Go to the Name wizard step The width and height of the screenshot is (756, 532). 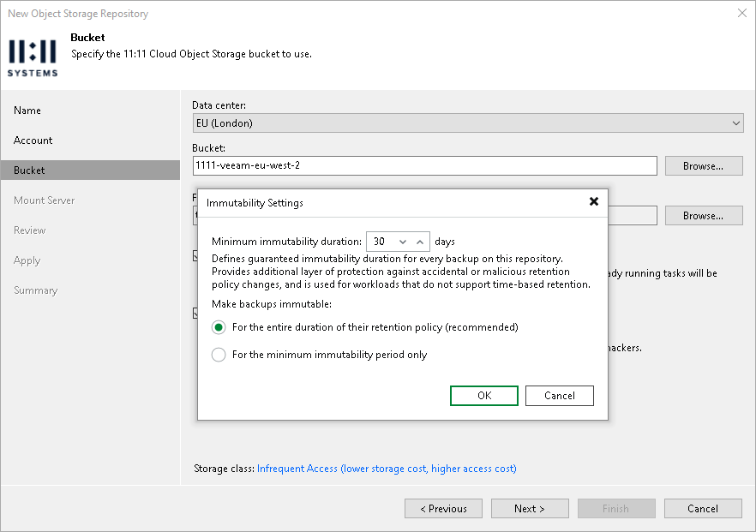click(x=27, y=111)
